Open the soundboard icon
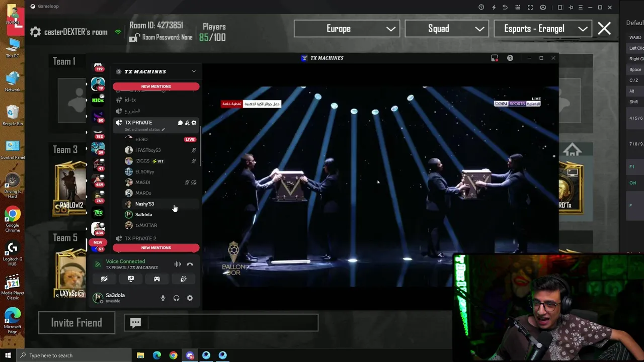 tap(184, 279)
